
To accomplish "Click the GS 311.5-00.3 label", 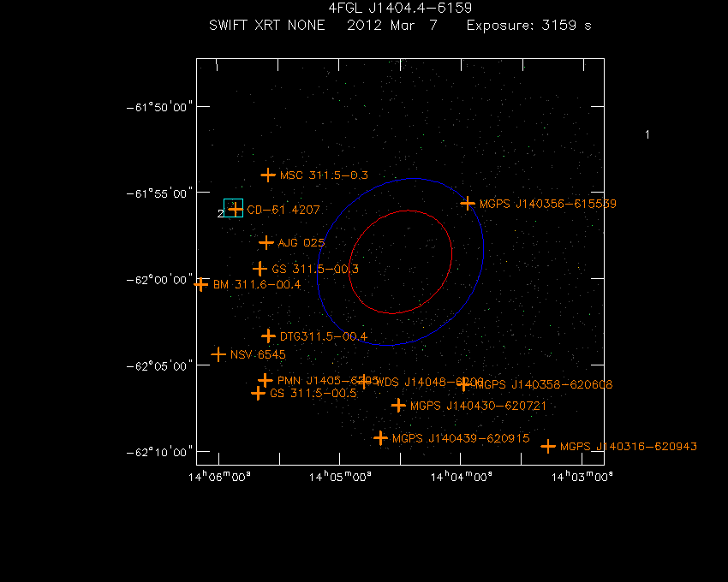I will pyautogui.click(x=315, y=269).
